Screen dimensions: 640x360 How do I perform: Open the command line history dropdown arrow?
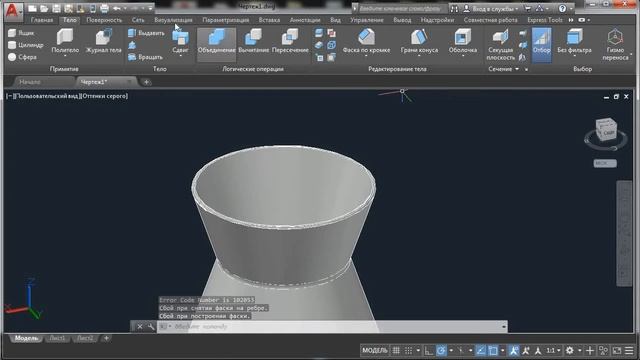[504, 327]
